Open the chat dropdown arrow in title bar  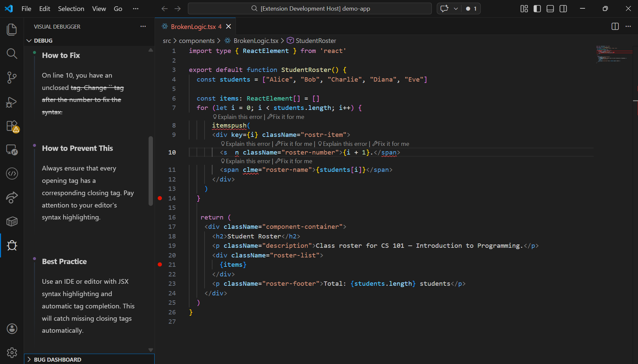pyautogui.click(x=456, y=9)
